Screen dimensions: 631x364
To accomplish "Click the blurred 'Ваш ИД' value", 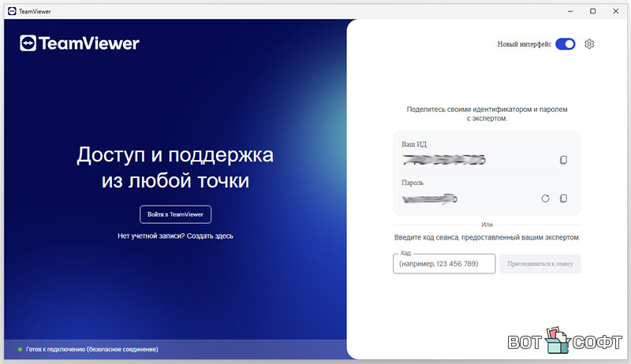I will pyautogui.click(x=444, y=160).
